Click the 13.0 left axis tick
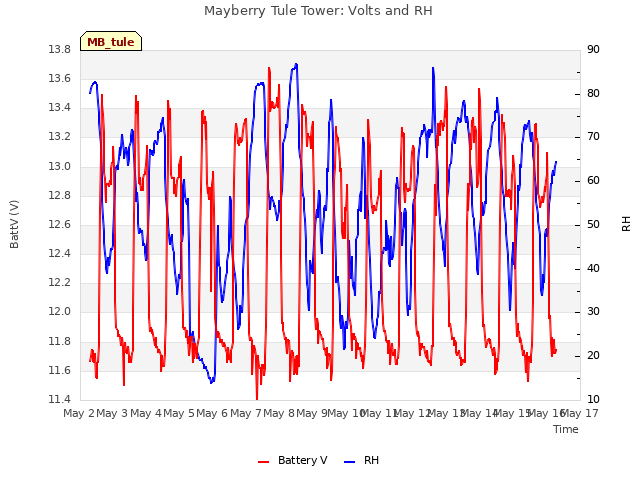Viewport: 640px width, 480px height. coord(59,167)
